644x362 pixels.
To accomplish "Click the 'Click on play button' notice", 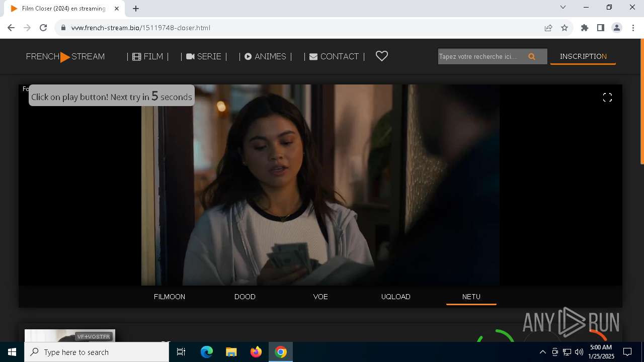I will (112, 96).
